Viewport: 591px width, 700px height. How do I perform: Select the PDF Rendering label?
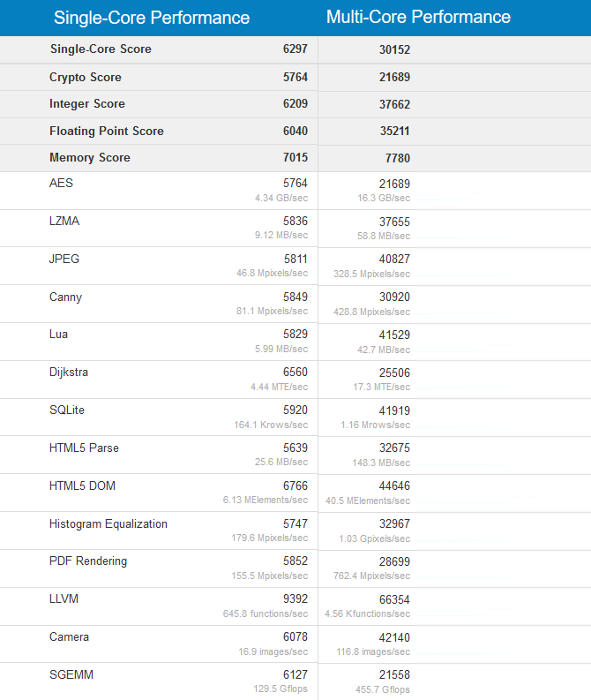click(88, 561)
